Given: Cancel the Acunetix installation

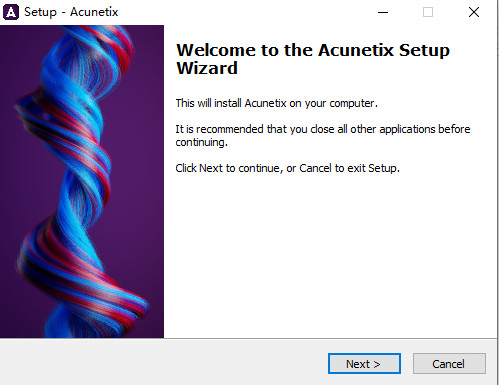Looking at the screenshot, I should tap(449, 364).
